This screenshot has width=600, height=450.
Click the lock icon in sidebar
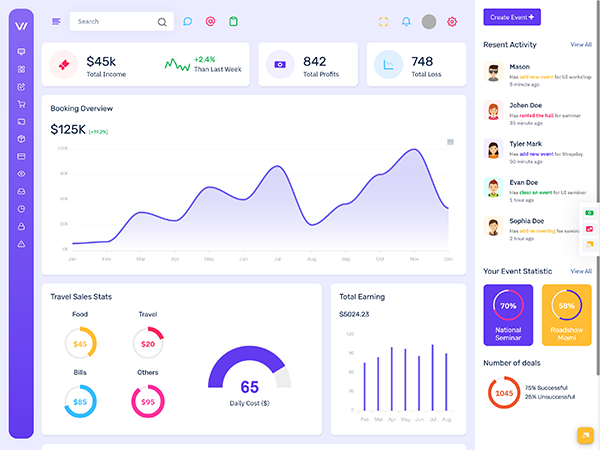[21, 227]
